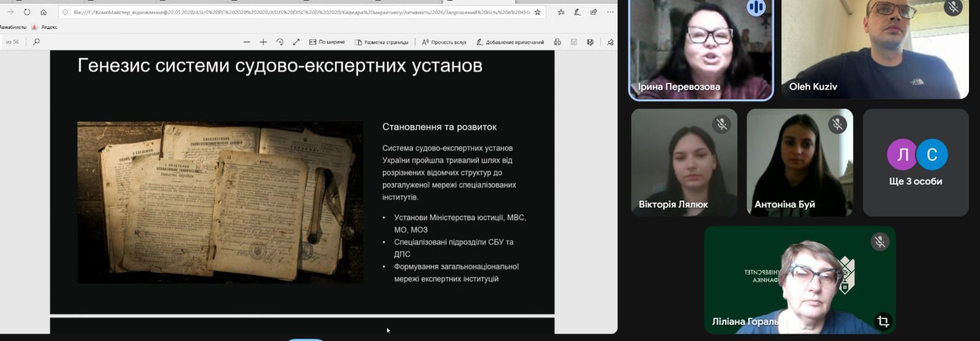Share this page icon
Screen dimensions: 980x341
tap(594, 12)
